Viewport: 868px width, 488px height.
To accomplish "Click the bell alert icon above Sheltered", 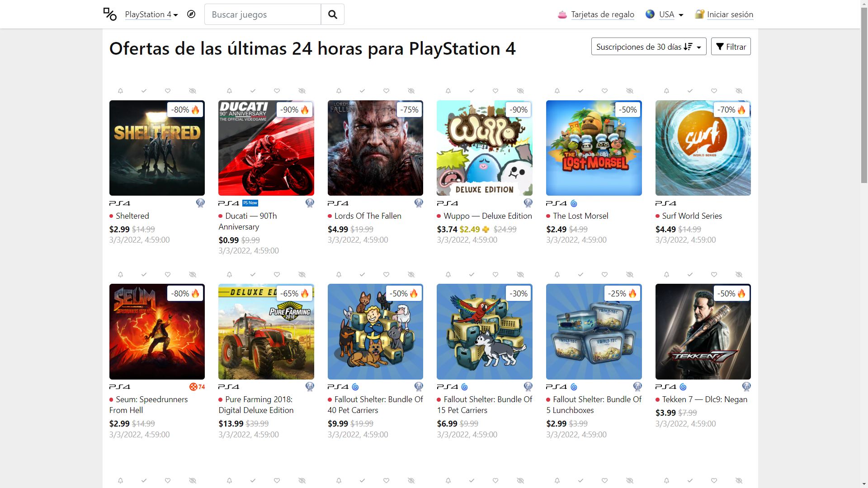I will coord(120,91).
